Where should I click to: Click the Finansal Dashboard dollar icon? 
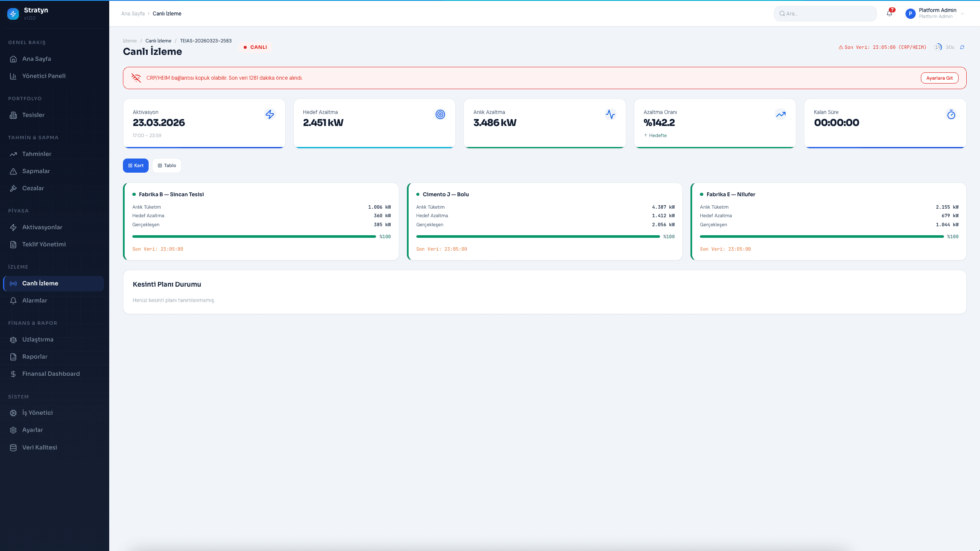point(13,374)
